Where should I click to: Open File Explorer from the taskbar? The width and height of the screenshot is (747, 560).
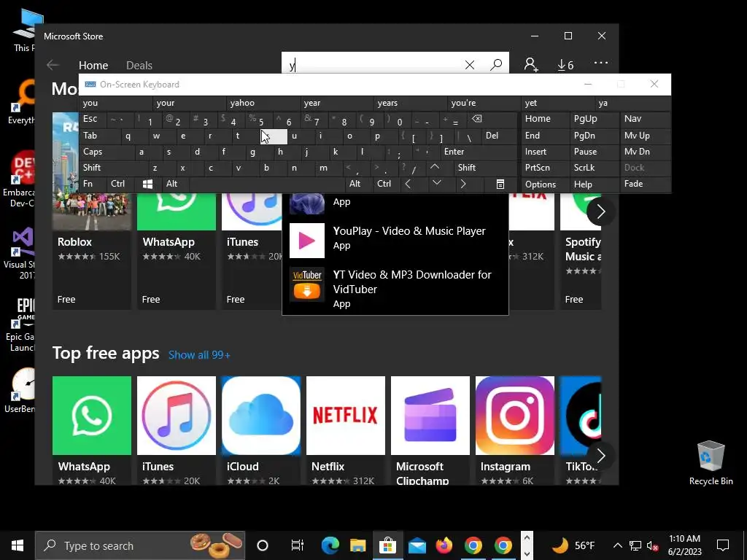(x=358, y=545)
